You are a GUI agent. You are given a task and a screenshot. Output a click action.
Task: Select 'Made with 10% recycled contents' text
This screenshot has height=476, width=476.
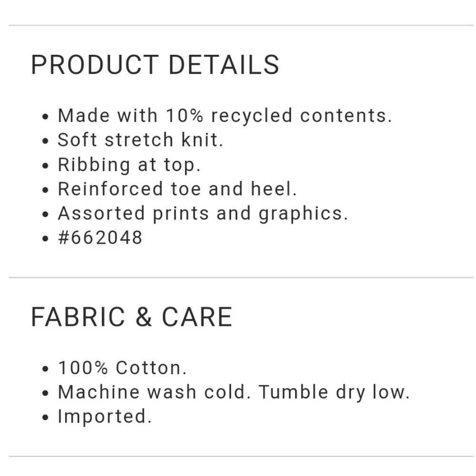(225, 116)
